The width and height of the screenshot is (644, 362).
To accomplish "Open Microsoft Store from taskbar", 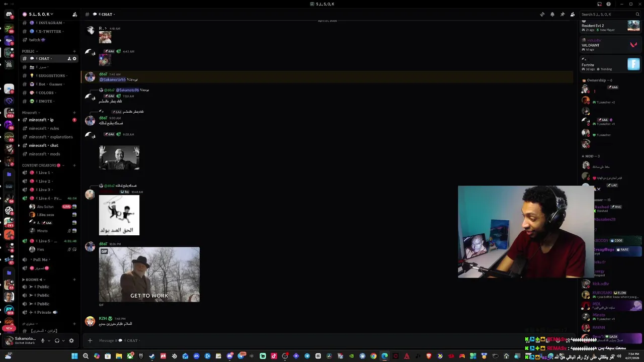I will tap(108, 356).
